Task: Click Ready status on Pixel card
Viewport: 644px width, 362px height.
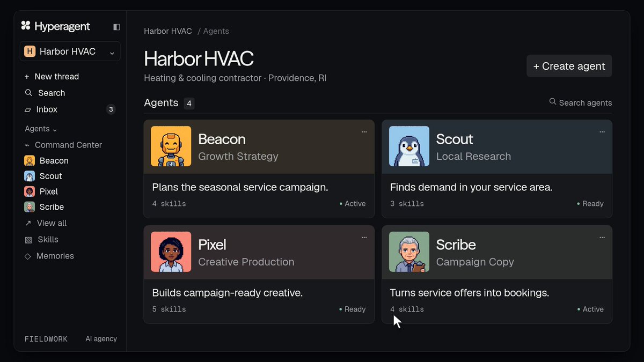Action: 353,309
